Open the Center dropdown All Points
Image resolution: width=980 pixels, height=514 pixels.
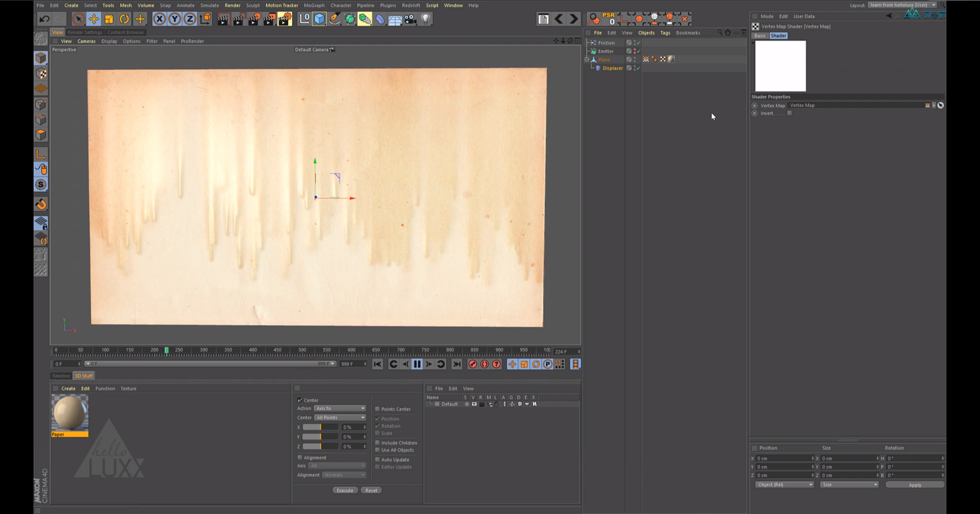click(x=340, y=418)
